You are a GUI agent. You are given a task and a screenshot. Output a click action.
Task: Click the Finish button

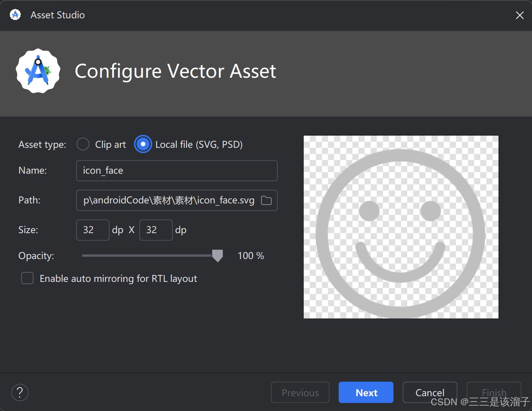(x=494, y=392)
